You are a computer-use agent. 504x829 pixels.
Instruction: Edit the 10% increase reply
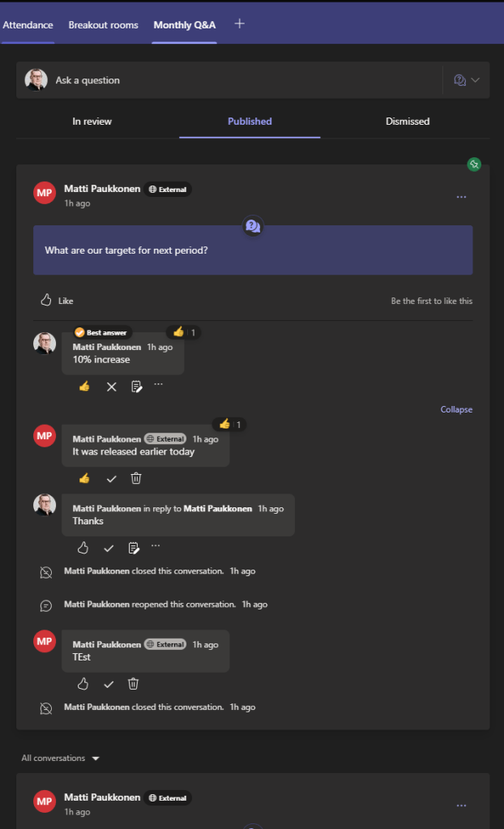[x=136, y=387]
